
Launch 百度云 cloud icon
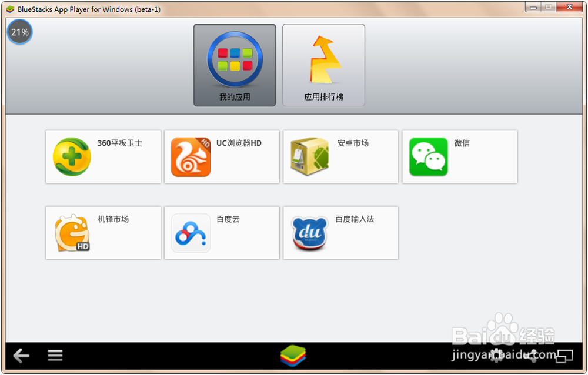tap(191, 233)
